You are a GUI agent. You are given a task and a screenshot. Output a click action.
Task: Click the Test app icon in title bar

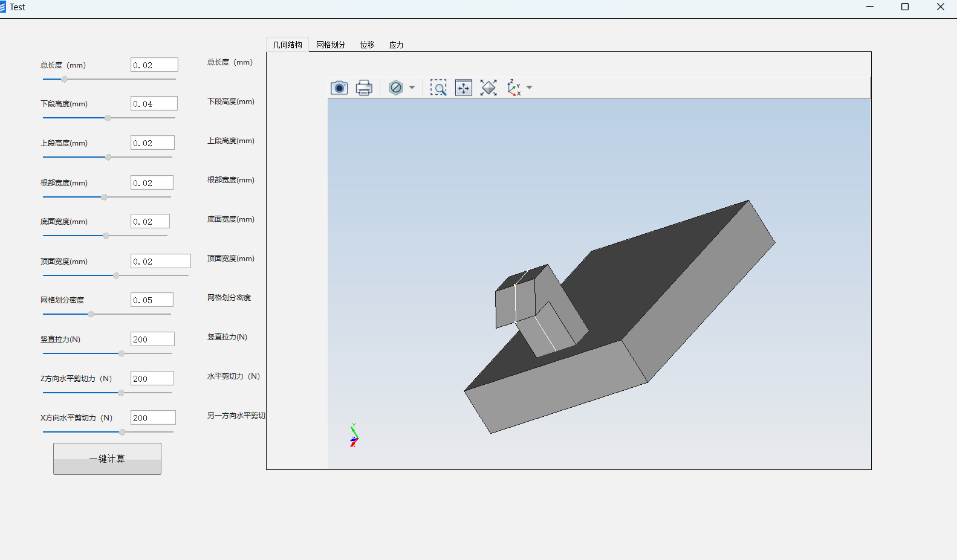[2, 7]
